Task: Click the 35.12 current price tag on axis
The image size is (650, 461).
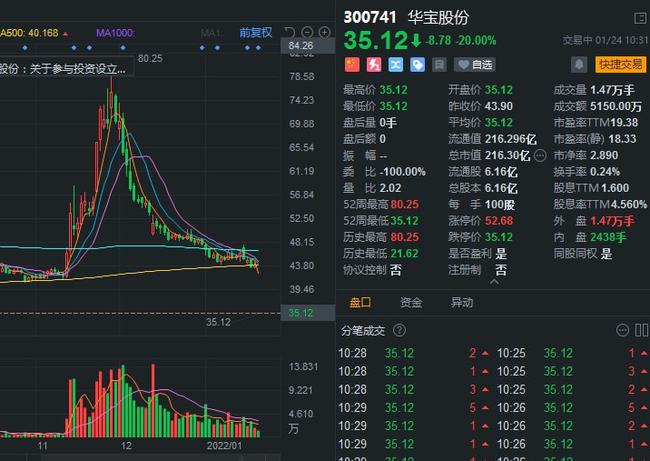Action: [308, 313]
